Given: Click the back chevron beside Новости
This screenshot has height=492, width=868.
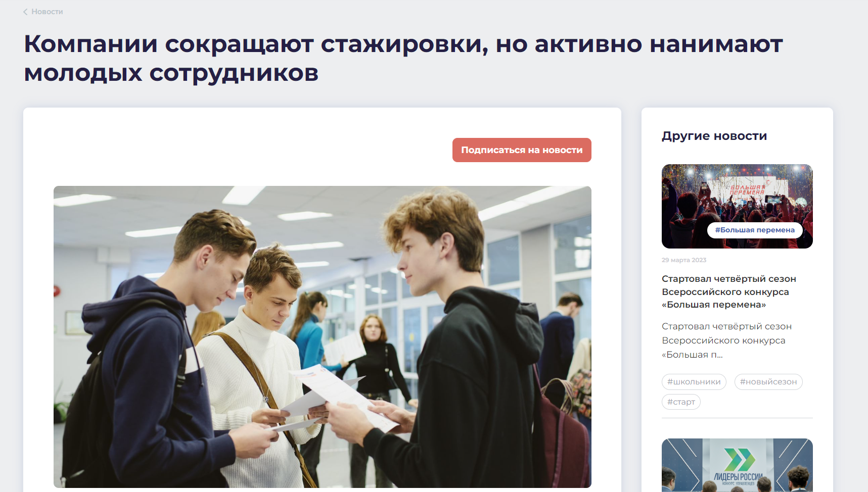Looking at the screenshot, I should click(x=25, y=12).
